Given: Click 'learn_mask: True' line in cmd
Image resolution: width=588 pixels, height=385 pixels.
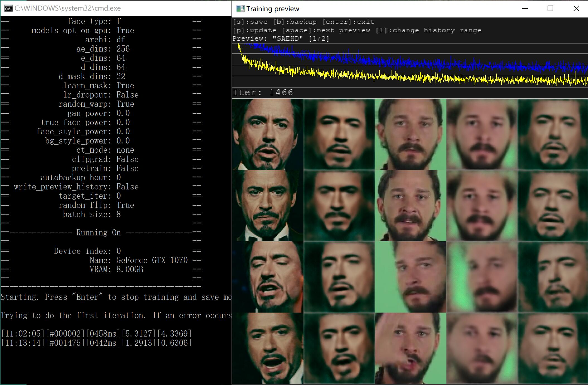Looking at the screenshot, I should pos(99,86).
